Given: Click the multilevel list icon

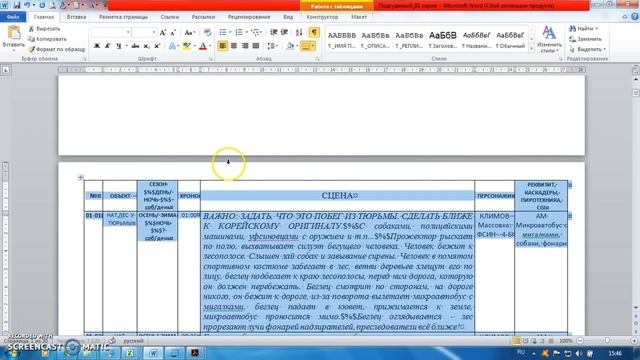Looking at the screenshot, I should pyautogui.click(x=256, y=32).
